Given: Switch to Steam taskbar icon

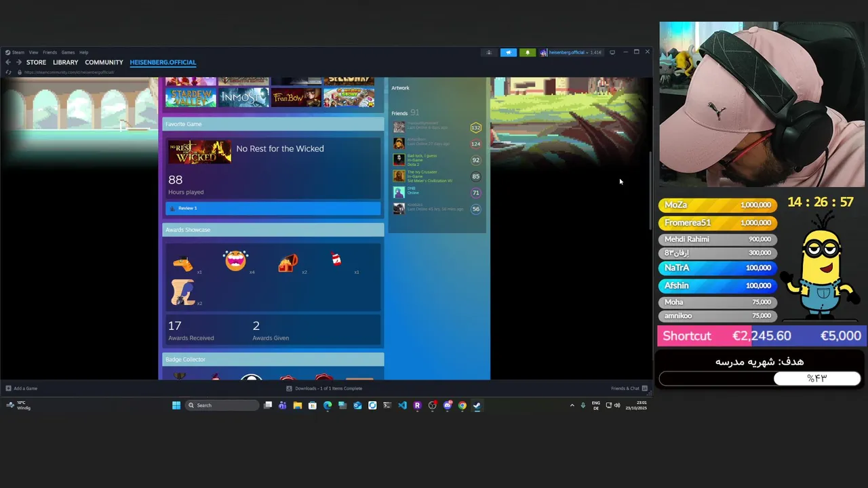Looking at the screenshot, I should [477, 405].
